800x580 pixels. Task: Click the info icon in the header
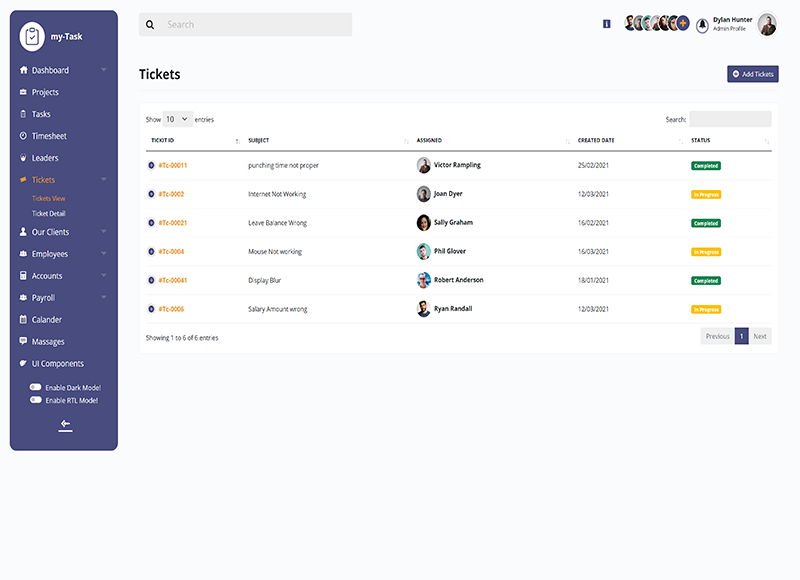606,23
